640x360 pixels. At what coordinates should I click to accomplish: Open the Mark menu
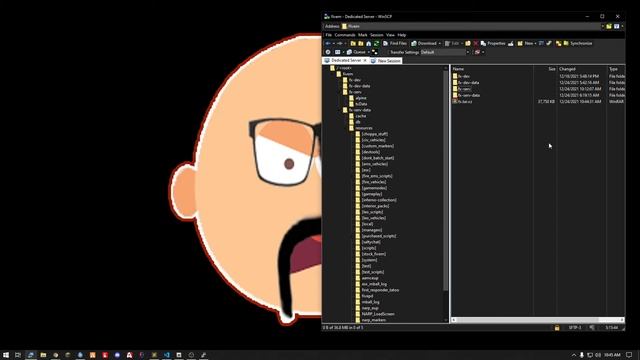362,35
